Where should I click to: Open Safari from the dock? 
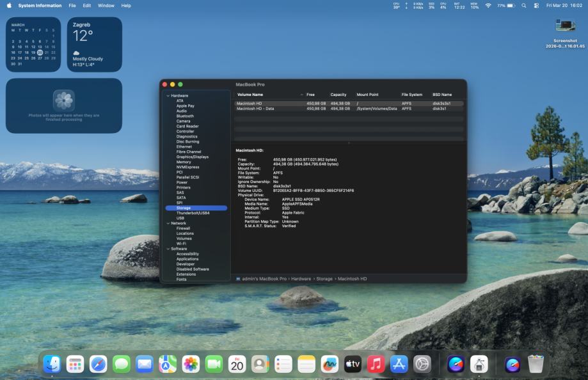[98, 364]
